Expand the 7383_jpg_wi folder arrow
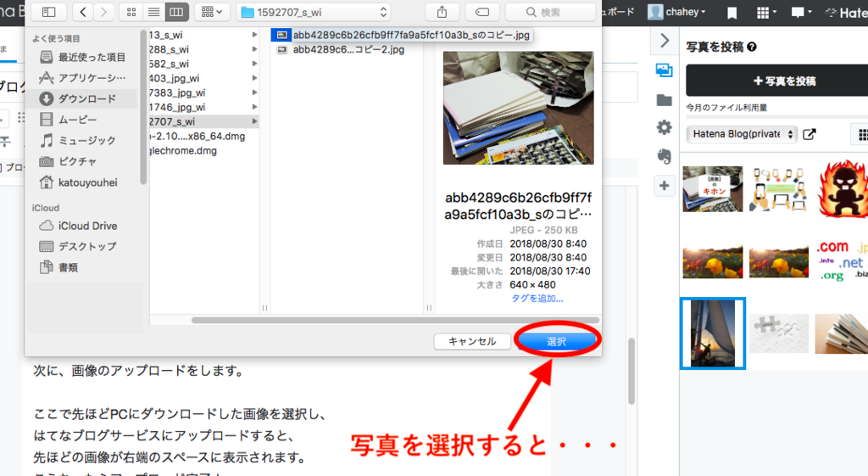868x476 pixels. 254,92
